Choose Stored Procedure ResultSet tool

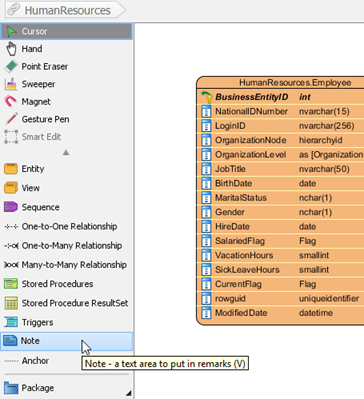point(67,303)
